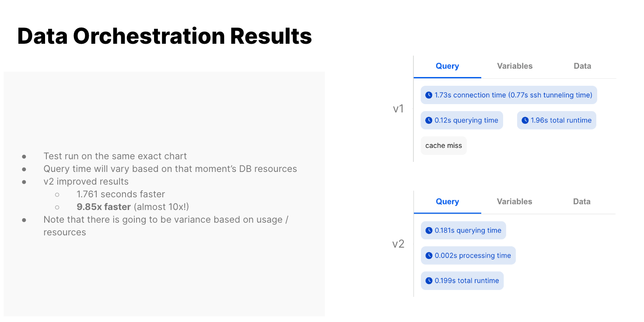Click the Data Orchestration Results title
Image resolution: width=644 pixels, height=322 pixels.
(164, 36)
